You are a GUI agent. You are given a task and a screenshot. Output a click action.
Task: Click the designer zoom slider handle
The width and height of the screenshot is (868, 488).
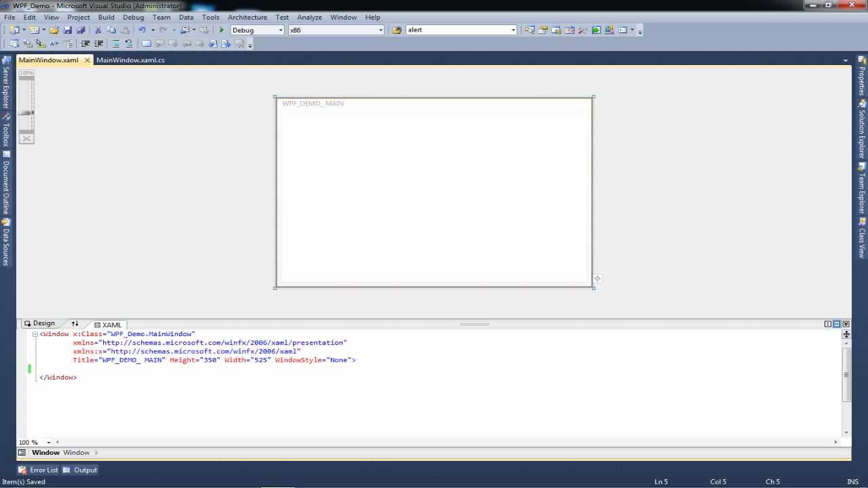(x=26, y=113)
